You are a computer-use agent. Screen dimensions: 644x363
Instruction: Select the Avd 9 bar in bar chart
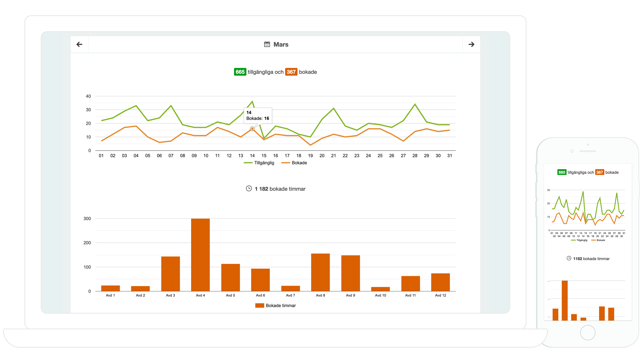tap(350, 273)
